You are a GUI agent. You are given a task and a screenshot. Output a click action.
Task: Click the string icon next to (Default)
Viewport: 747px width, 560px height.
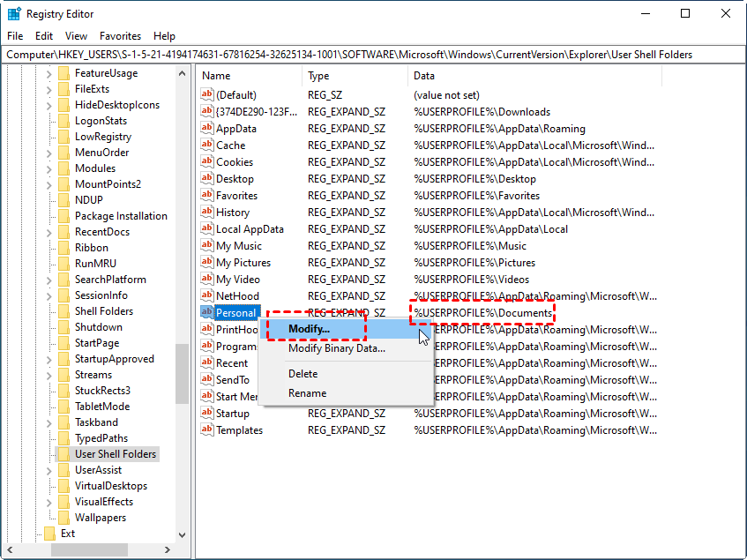(206, 94)
